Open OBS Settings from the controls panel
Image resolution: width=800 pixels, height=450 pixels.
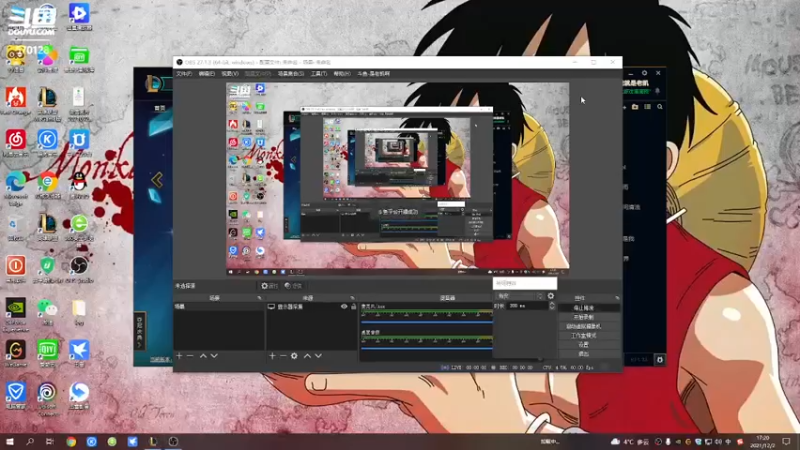coord(589,345)
